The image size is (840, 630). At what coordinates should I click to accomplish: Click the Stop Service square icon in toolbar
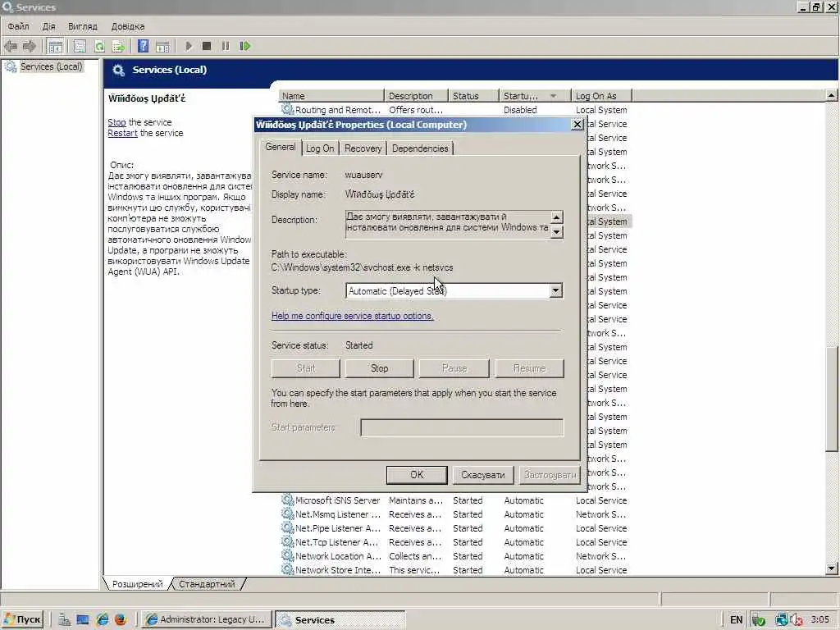click(x=207, y=46)
